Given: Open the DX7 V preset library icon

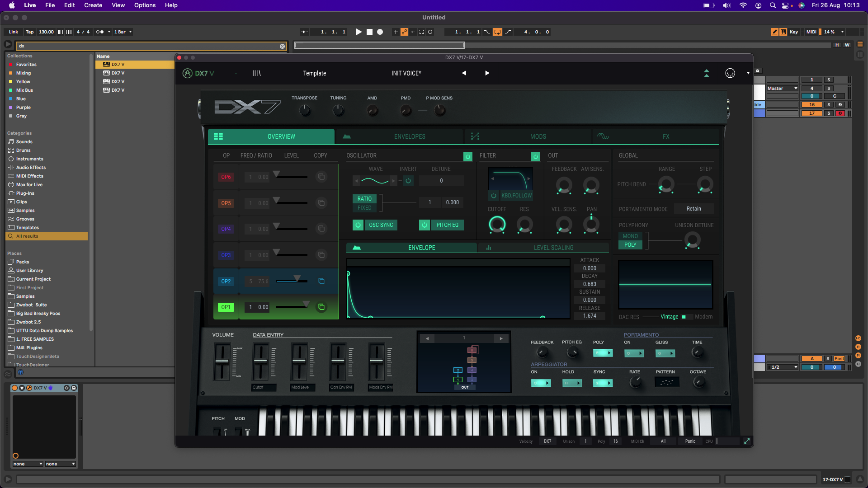Looking at the screenshot, I should pyautogui.click(x=256, y=73).
